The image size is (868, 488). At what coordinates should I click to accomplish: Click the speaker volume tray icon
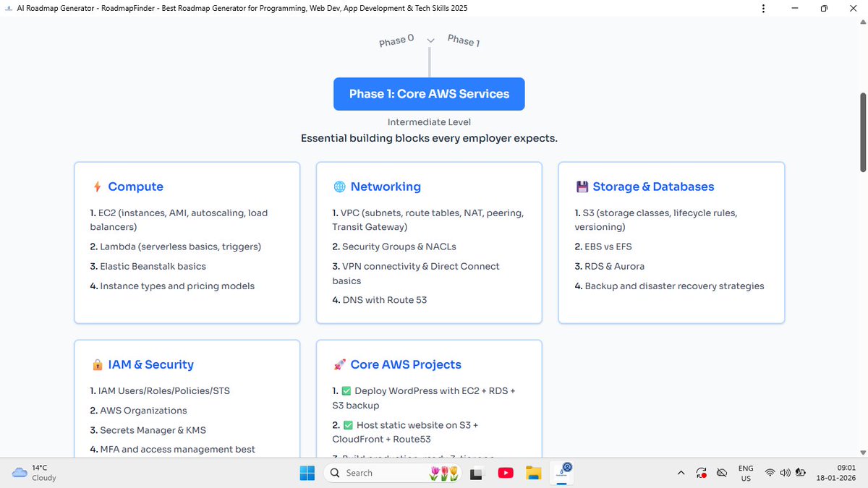[x=785, y=473]
